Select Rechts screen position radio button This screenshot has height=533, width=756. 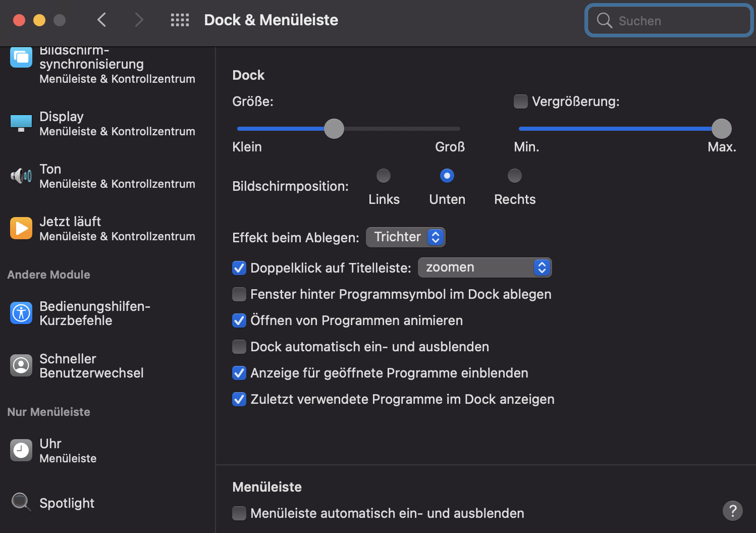(x=514, y=176)
